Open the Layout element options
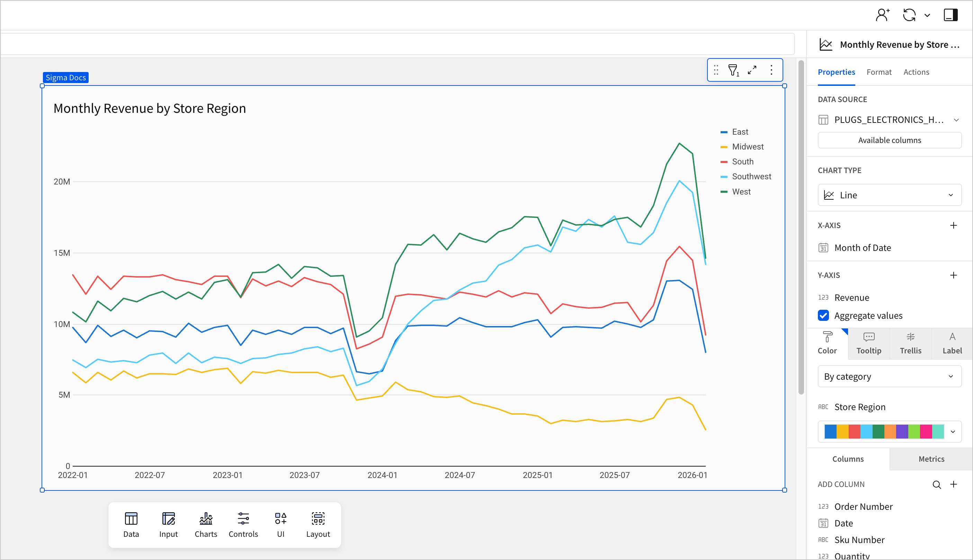 (318, 524)
